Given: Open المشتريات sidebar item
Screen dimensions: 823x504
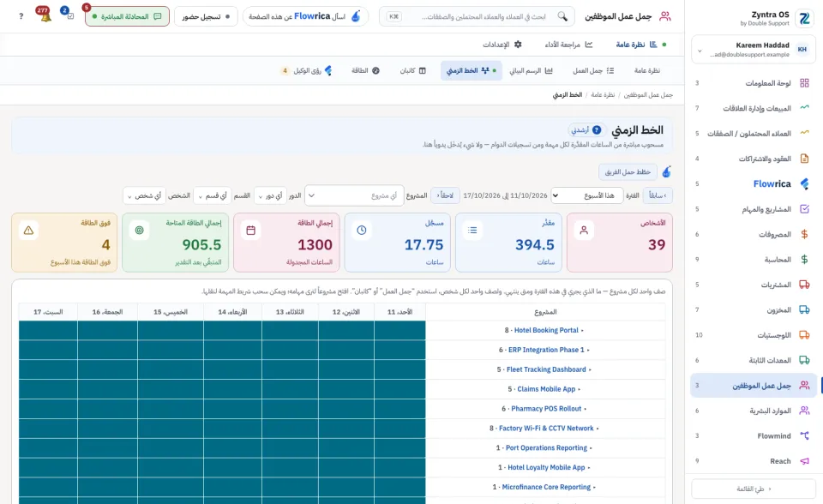Looking at the screenshot, I should pyautogui.click(x=754, y=285).
